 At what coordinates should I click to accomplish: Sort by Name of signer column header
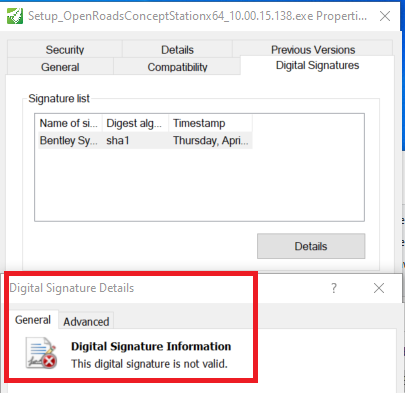pyautogui.click(x=69, y=123)
